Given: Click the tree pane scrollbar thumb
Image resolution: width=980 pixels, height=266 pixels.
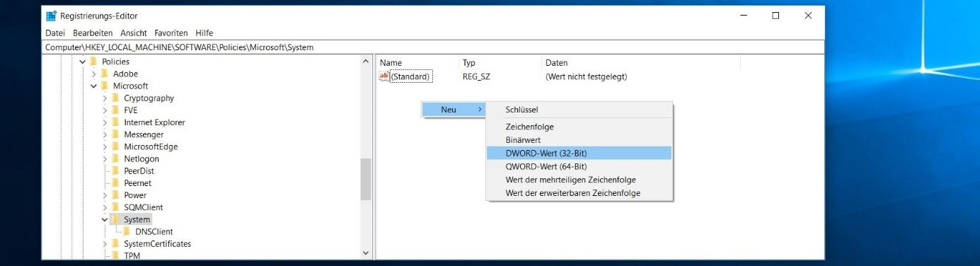Looking at the screenshot, I should [366, 179].
